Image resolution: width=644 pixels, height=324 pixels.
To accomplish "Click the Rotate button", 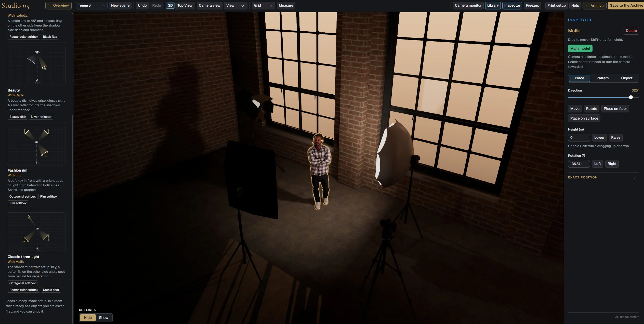I will [591, 109].
